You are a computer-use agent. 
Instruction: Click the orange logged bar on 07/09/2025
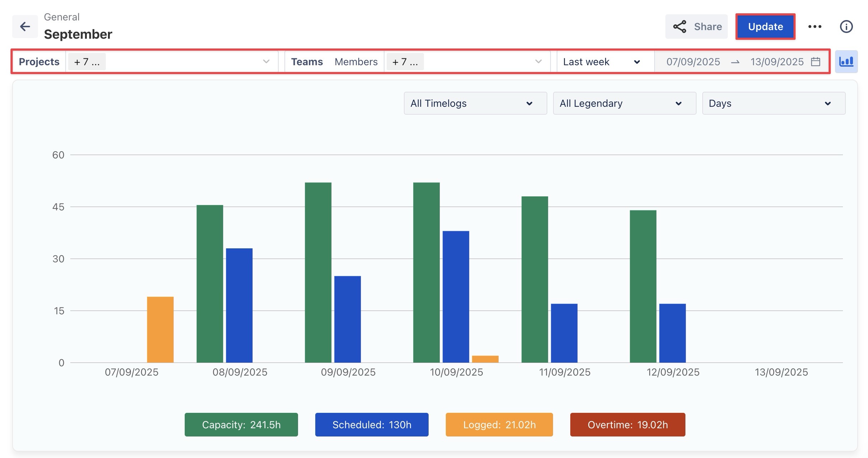pyautogui.click(x=160, y=330)
